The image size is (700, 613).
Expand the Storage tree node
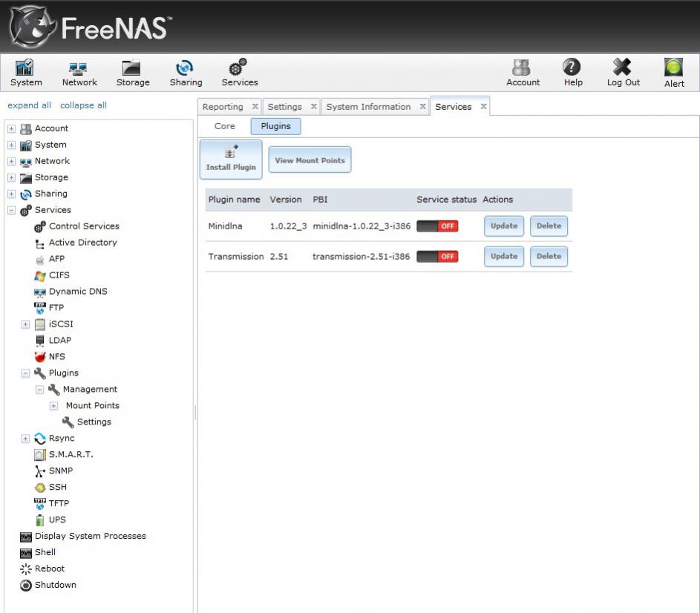point(12,177)
